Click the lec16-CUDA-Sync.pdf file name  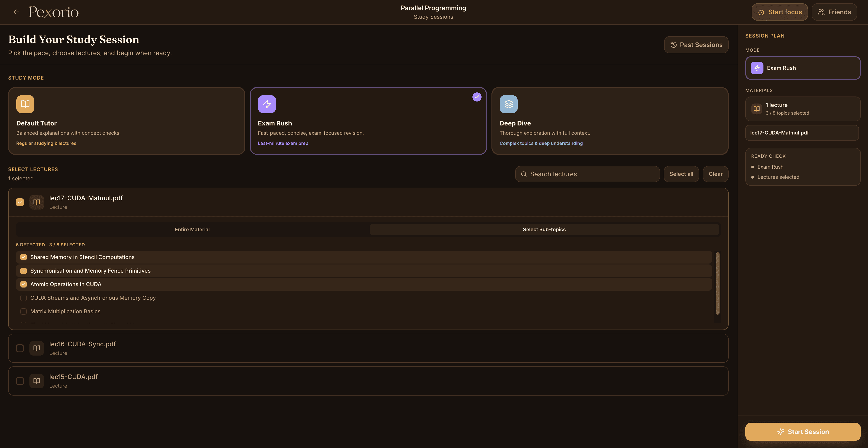(x=83, y=344)
